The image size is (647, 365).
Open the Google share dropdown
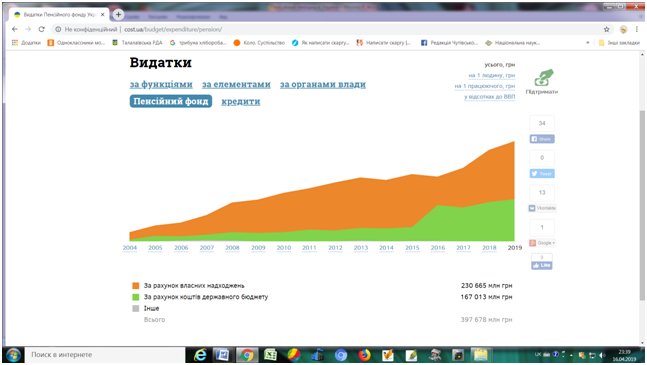coord(542,243)
